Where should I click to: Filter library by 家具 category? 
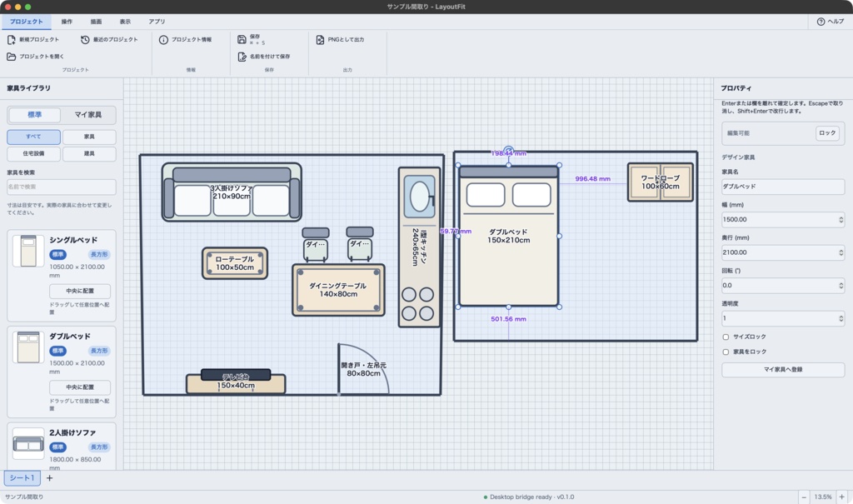click(x=89, y=137)
